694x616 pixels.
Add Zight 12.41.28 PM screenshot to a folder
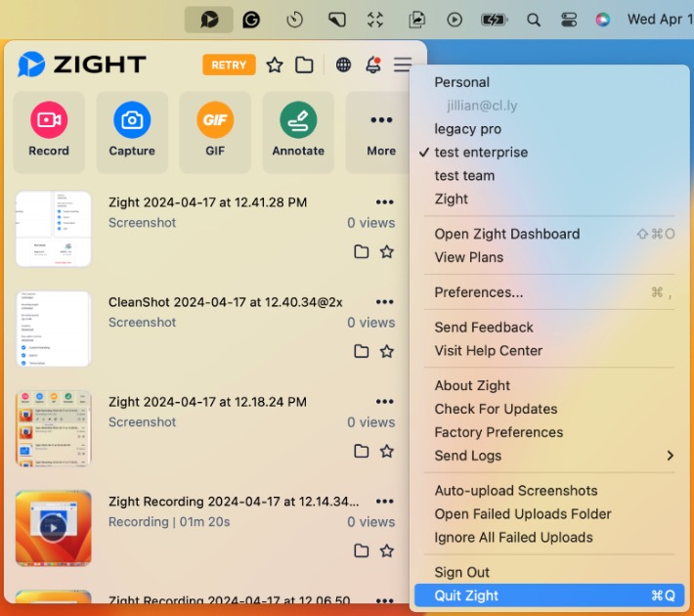pyautogui.click(x=361, y=251)
